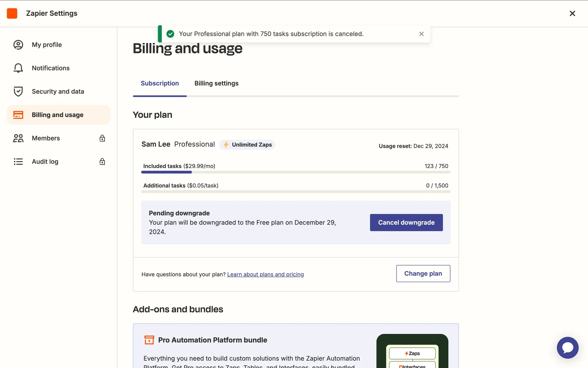
Task: Click the Unlimited Zaps badge
Action: tap(247, 144)
